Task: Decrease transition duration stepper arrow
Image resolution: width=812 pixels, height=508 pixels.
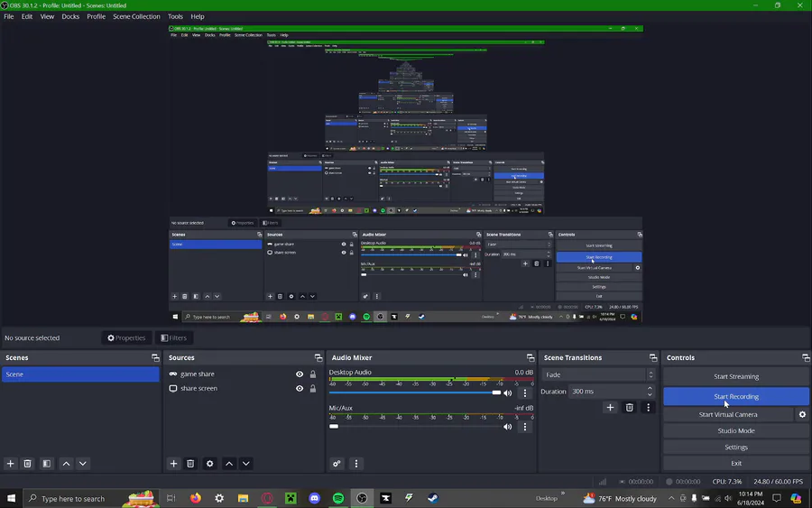Action: pyautogui.click(x=650, y=394)
